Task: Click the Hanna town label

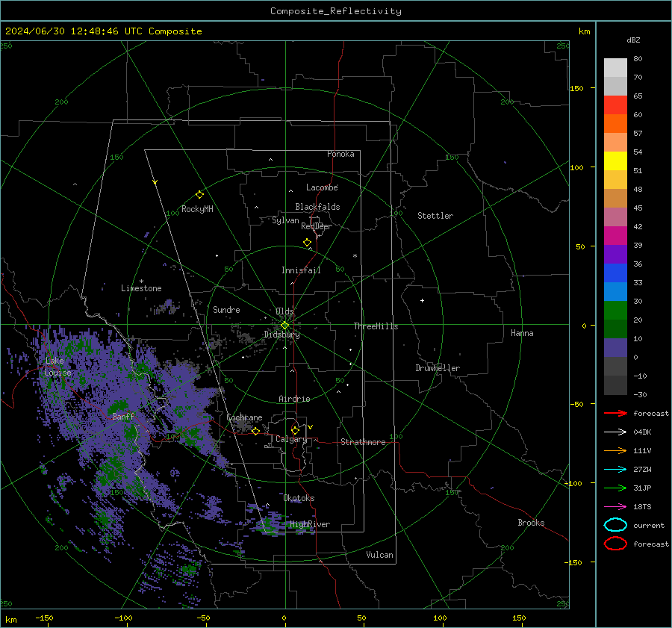Action: pyautogui.click(x=522, y=333)
